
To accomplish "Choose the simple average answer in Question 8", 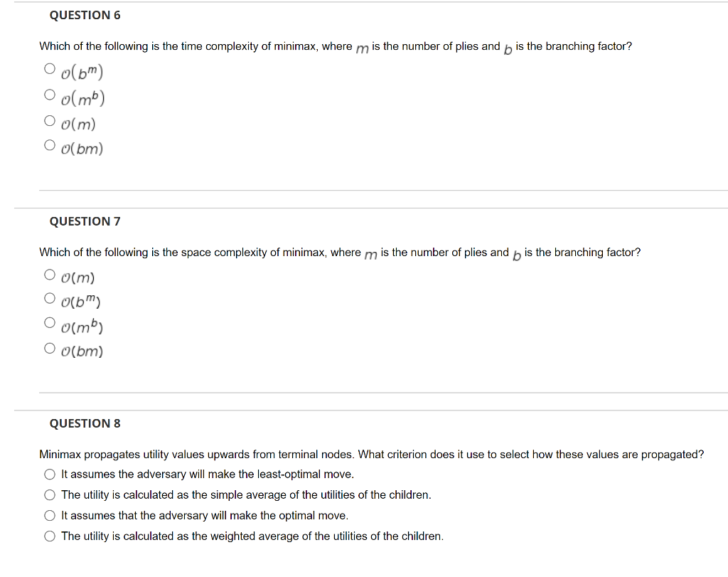I will pyautogui.click(x=50, y=494).
